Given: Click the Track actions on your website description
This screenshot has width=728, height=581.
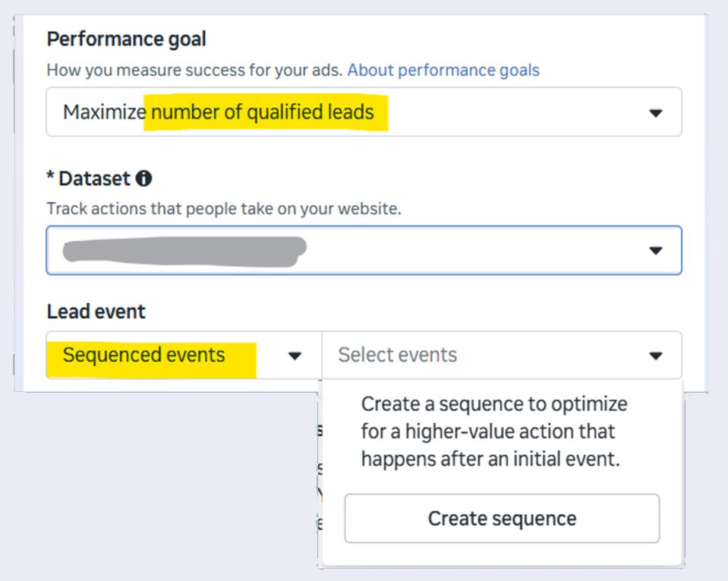Looking at the screenshot, I should [x=224, y=209].
